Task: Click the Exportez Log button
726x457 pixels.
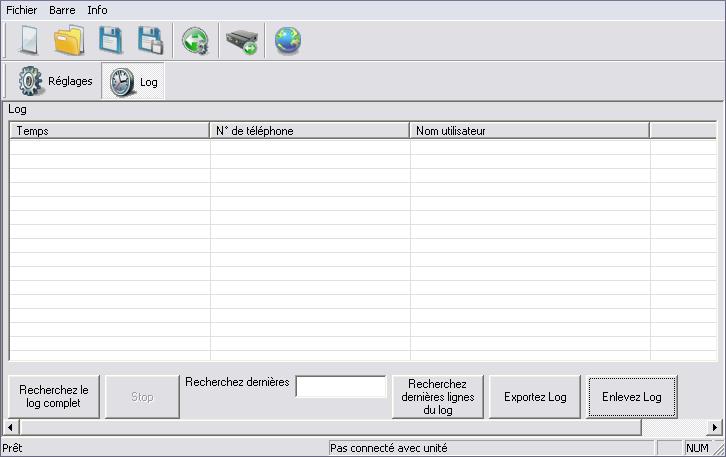Action: pyautogui.click(x=535, y=397)
